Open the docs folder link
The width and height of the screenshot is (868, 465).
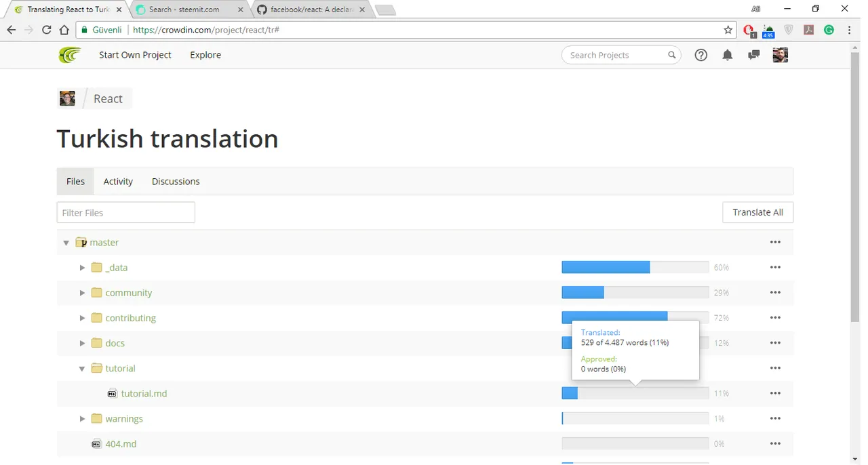pos(115,343)
